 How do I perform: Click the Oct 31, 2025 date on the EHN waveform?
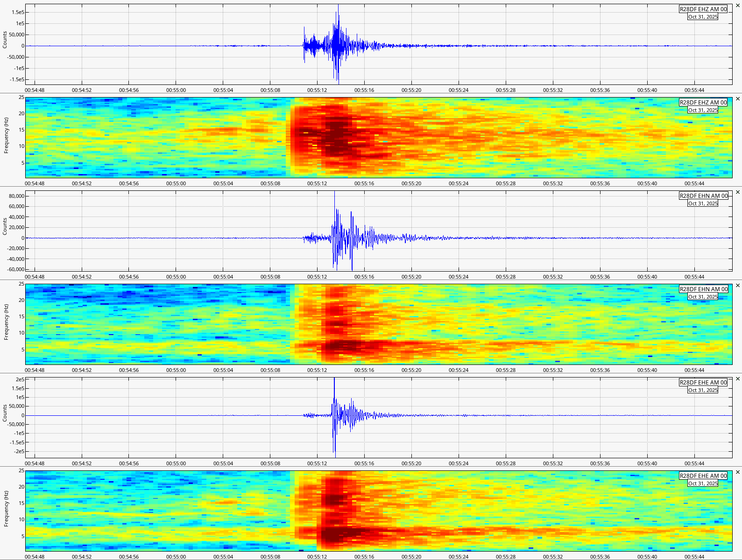[703, 203]
